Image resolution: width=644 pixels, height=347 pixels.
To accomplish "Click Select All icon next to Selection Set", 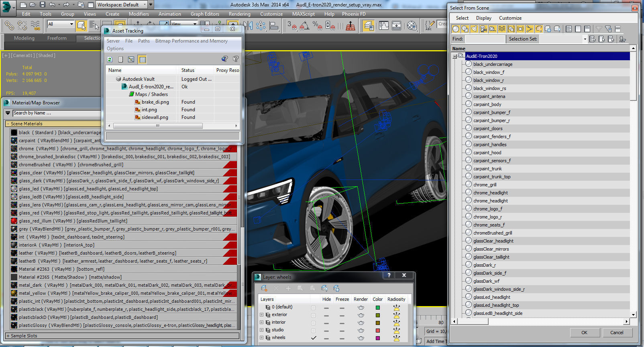I will (x=593, y=39).
